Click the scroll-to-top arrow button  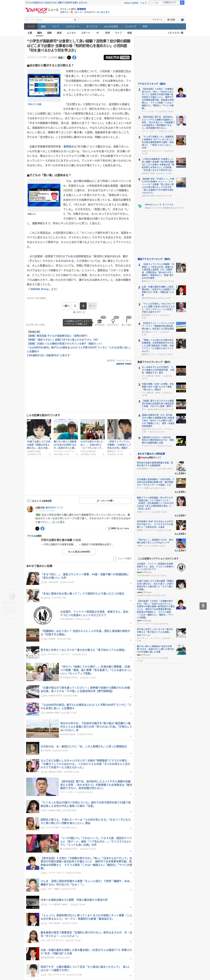pos(203,606)
